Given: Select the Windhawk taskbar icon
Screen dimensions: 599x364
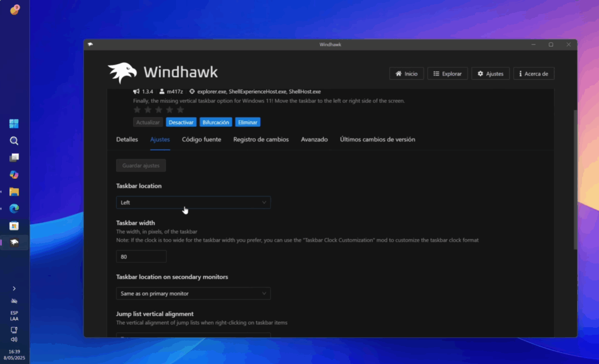Looking at the screenshot, I should [x=14, y=242].
